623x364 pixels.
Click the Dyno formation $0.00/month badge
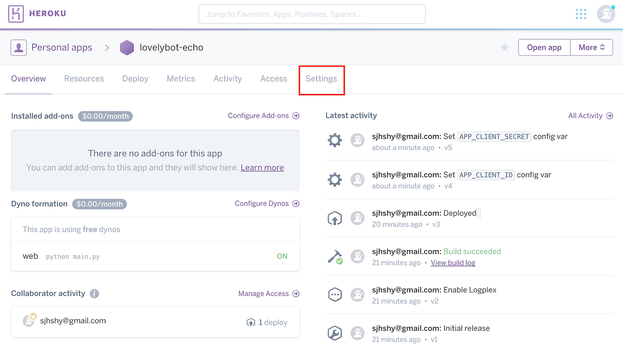[x=99, y=204]
